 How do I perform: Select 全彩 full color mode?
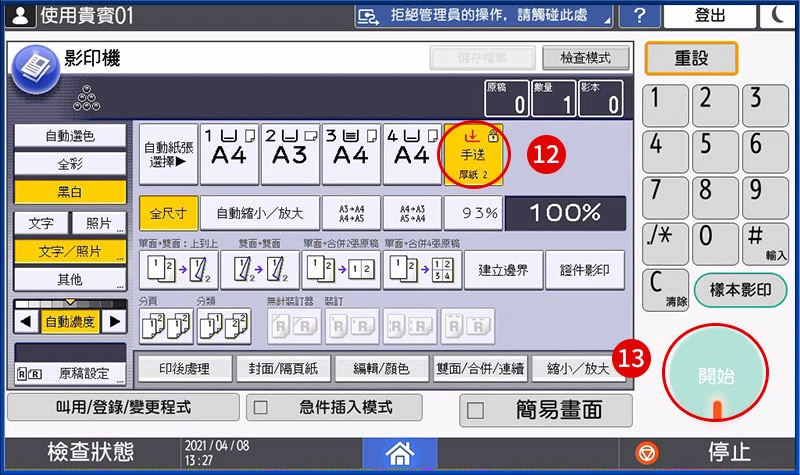click(x=70, y=164)
